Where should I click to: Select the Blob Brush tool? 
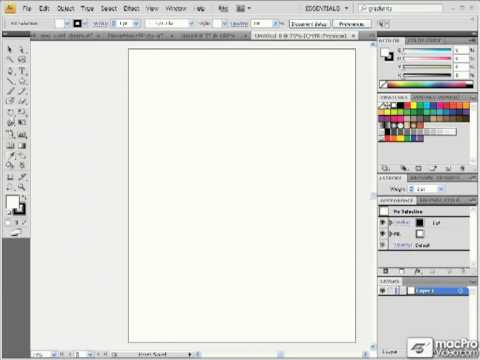[x=10, y=101]
